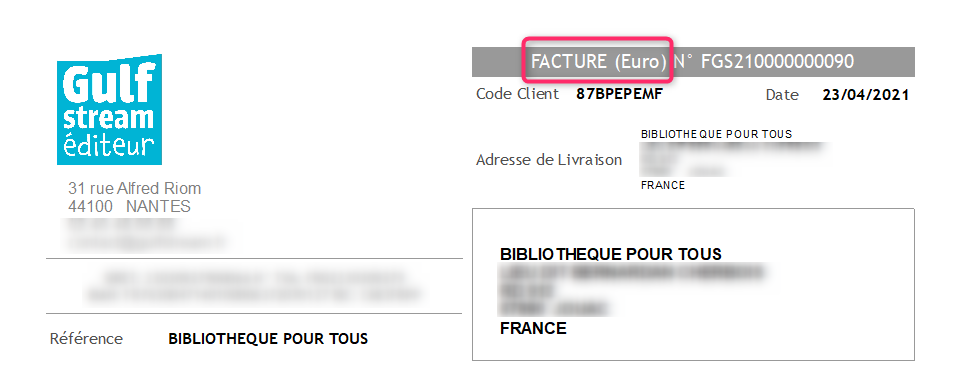The height and width of the screenshot is (384, 959).
Task: Select reference value BIBLIOTHEQUE POUR TOUS
Action: pyautogui.click(x=268, y=339)
